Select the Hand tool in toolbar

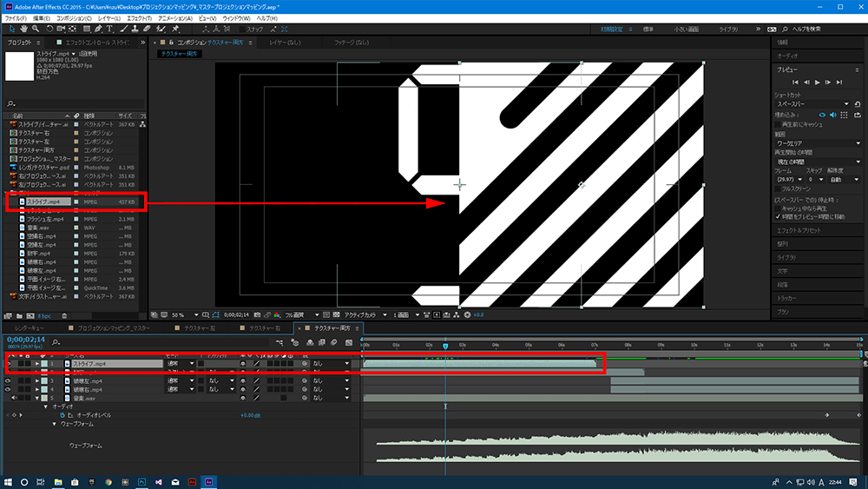pyautogui.click(x=22, y=29)
